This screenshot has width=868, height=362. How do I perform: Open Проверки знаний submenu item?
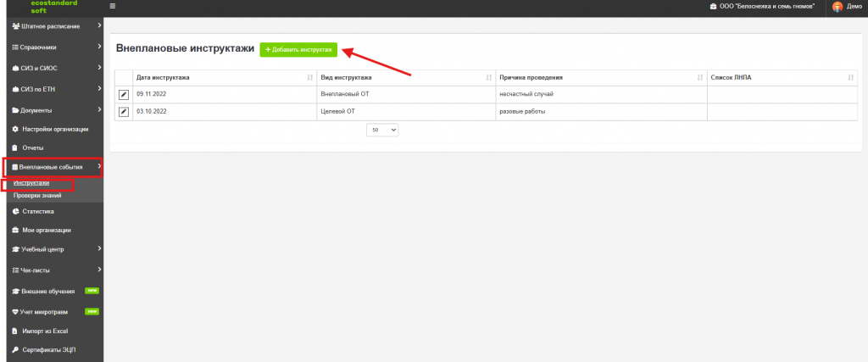[x=37, y=195]
